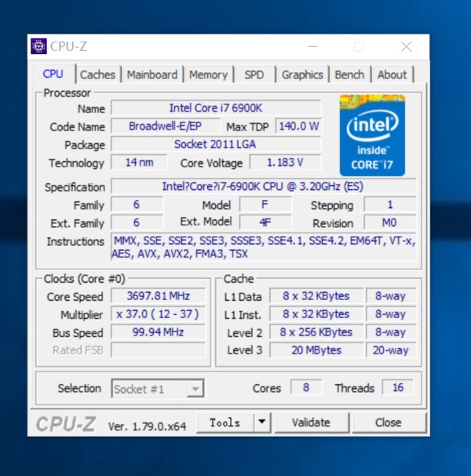
Task: Click the Core Voltage value 1.183 V
Action: (x=285, y=162)
